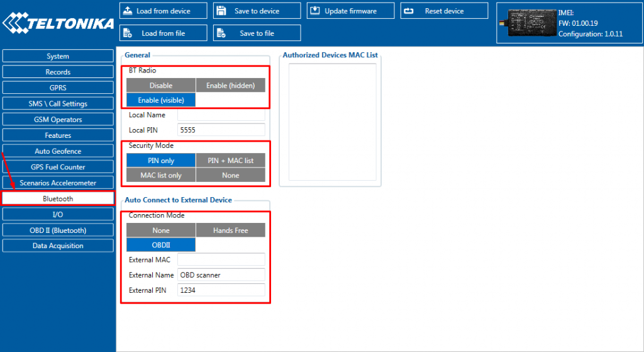Click the Load from device icon
Viewport: 644px width, 352px height.
point(128,11)
